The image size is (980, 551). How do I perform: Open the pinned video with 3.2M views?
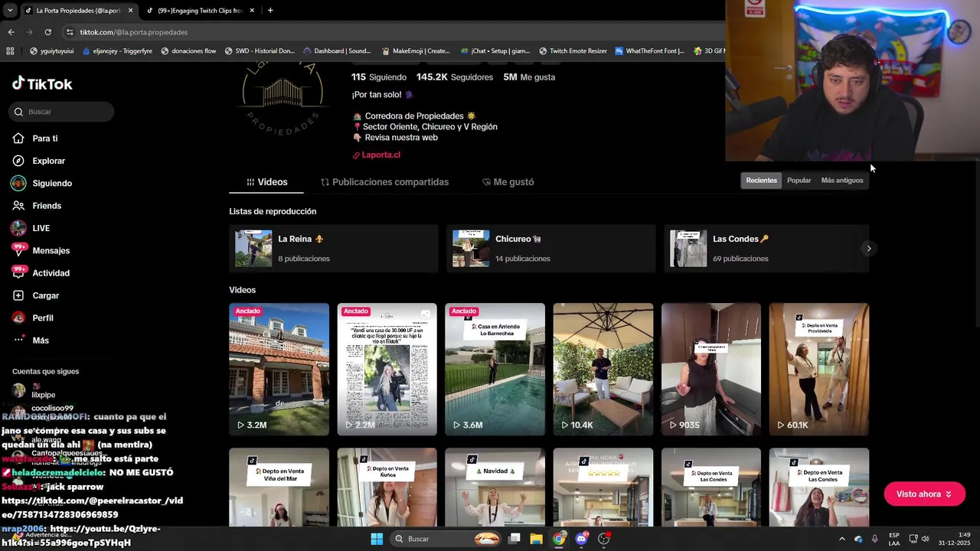coord(279,369)
